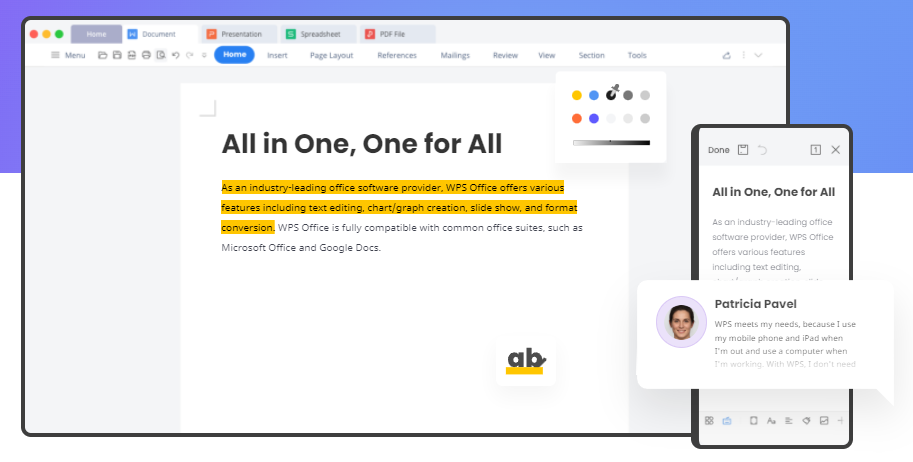
Task: Click the macOS yellow minimize button
Action: (x=47, y=34)
